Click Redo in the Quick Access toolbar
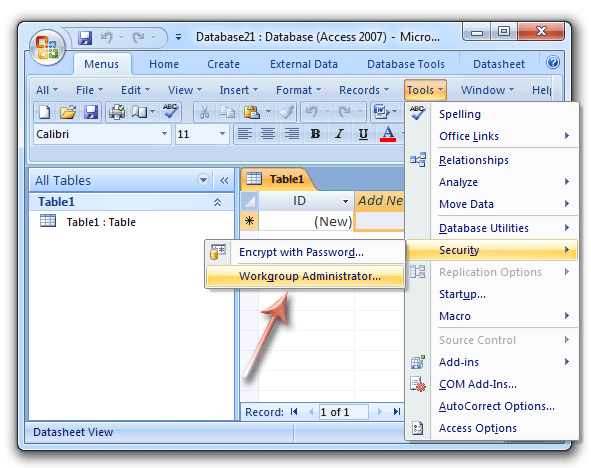Screen dimensions: 591x468 [x=138, y=37]
